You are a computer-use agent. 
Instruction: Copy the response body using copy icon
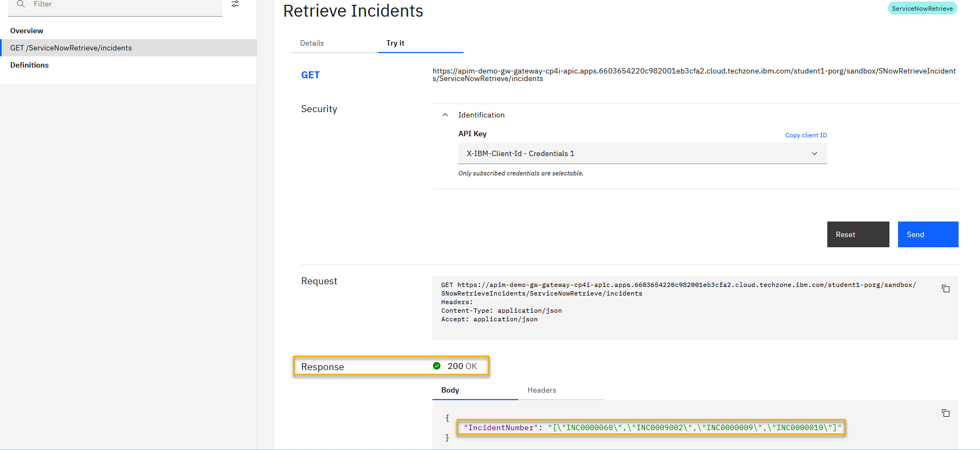click(945, 413)
